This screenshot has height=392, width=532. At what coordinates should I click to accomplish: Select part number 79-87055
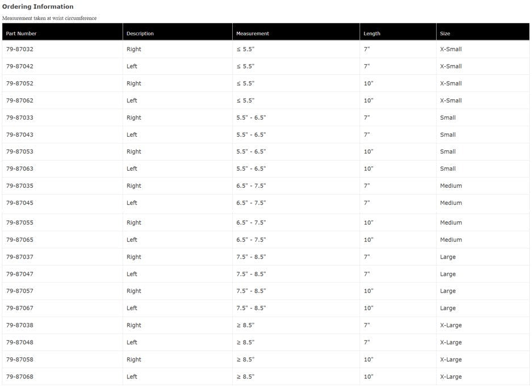point(20,222)
